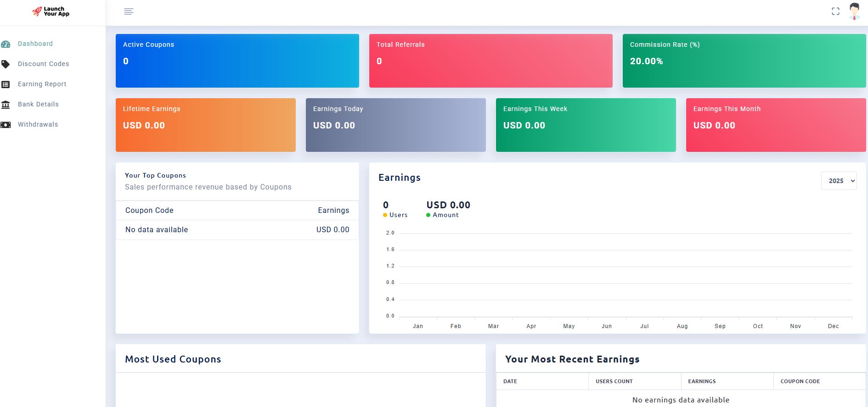
Task: Enter fullscreen mode via expand icon
Action: point(835,11)
